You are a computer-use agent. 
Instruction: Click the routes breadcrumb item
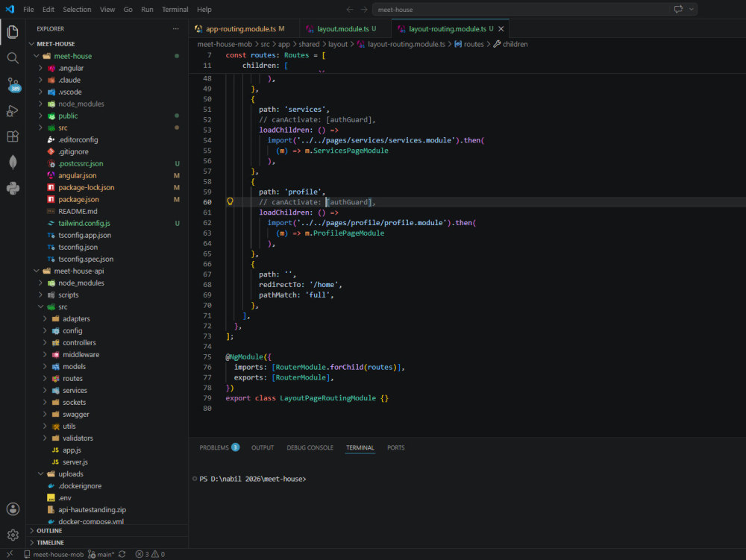(x=469, y=44)
